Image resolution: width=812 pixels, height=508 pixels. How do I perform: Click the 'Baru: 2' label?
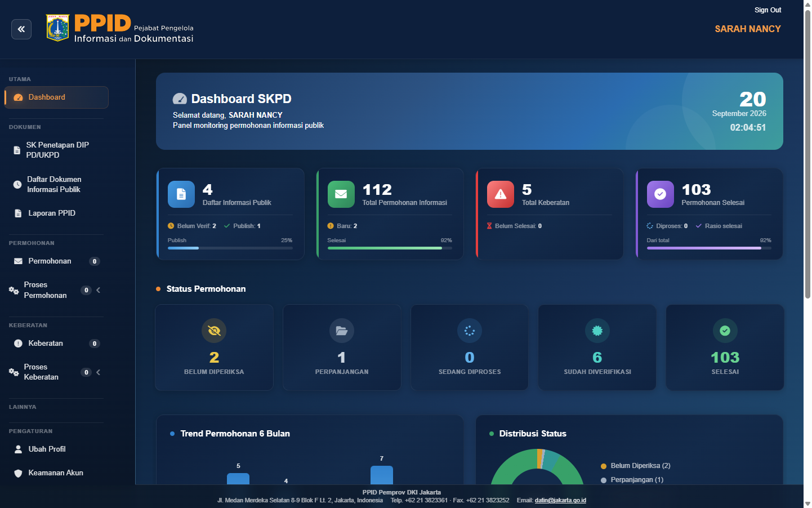click(347, 226)
